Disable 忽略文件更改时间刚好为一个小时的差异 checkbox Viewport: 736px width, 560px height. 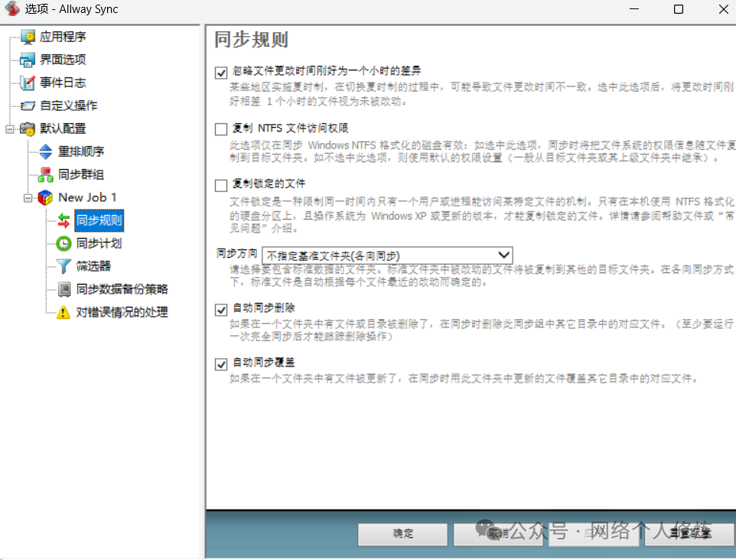221,73
